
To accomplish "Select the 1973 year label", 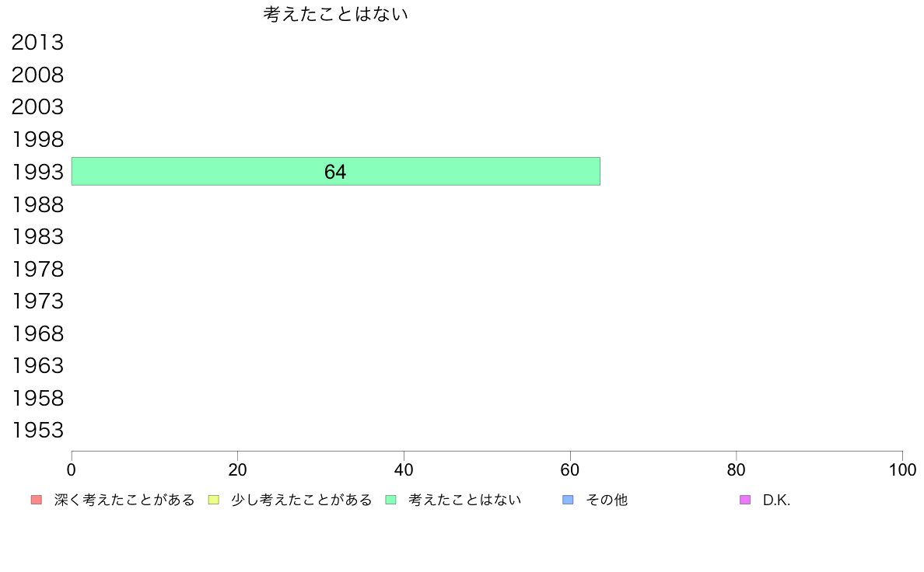I will pos(37,301).
